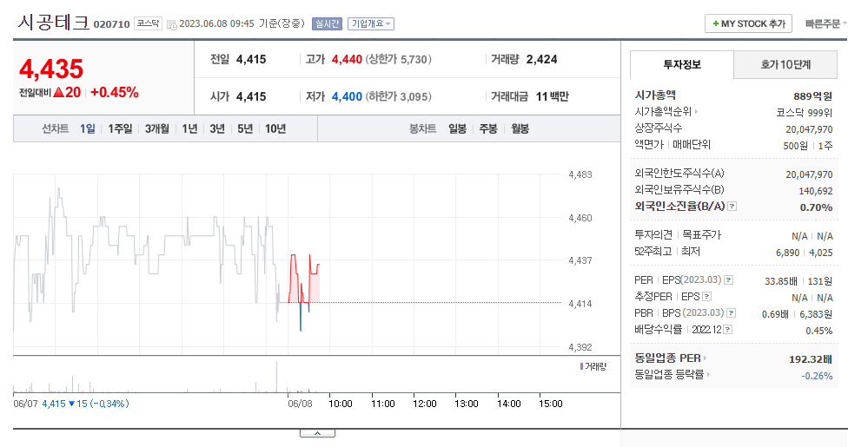This screenshot has width=868, height=447.
Task: Select 1주일 line chart period
Action: point(120,129)
